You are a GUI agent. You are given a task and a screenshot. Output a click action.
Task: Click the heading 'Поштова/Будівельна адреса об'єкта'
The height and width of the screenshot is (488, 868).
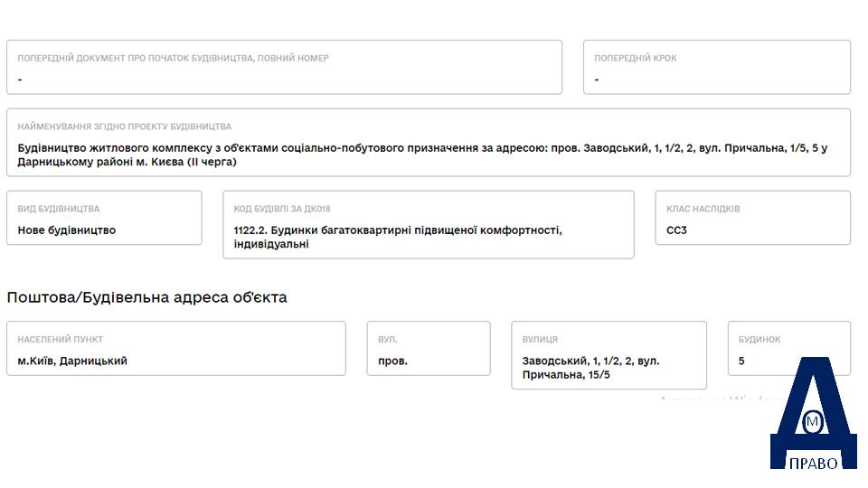(x=146, y=297)
